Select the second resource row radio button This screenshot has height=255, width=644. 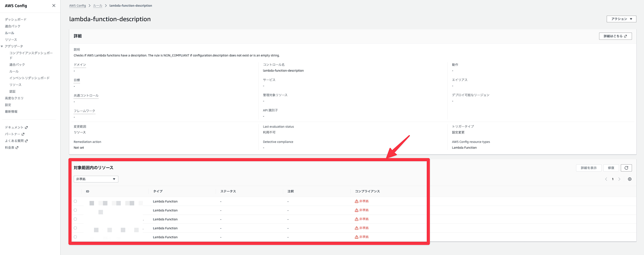coord(75,210)
